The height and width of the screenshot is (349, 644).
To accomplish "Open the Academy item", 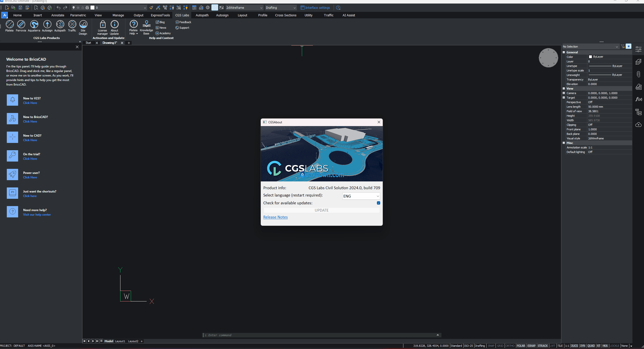I will pos(163,33).
